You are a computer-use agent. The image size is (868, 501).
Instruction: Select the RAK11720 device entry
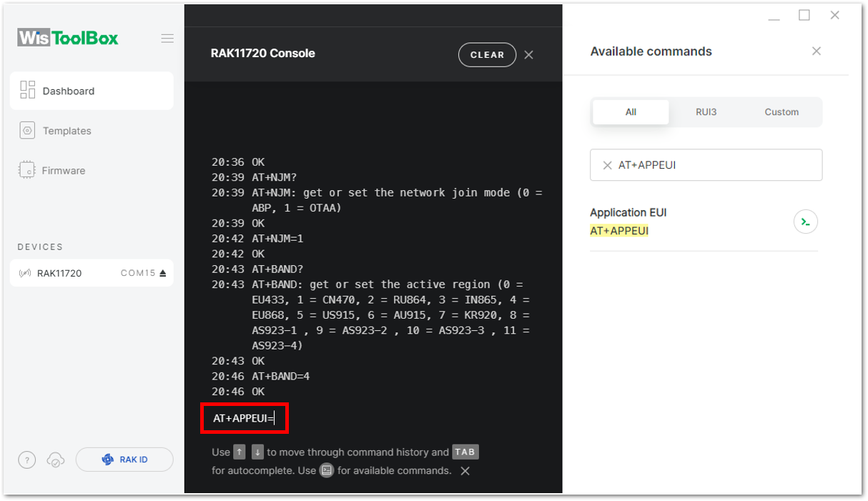click(x=92, y=273)
